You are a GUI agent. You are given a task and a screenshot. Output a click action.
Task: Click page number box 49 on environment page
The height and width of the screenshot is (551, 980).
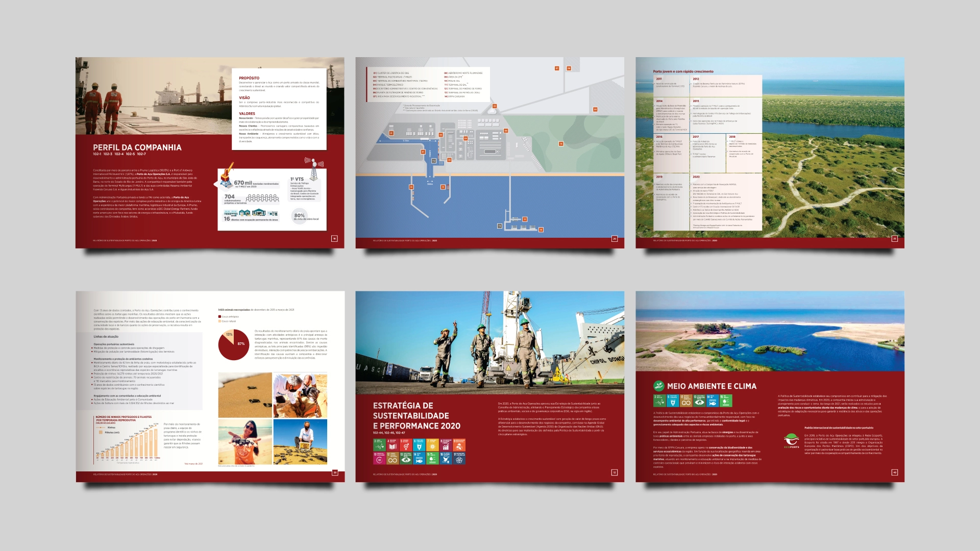894,472
